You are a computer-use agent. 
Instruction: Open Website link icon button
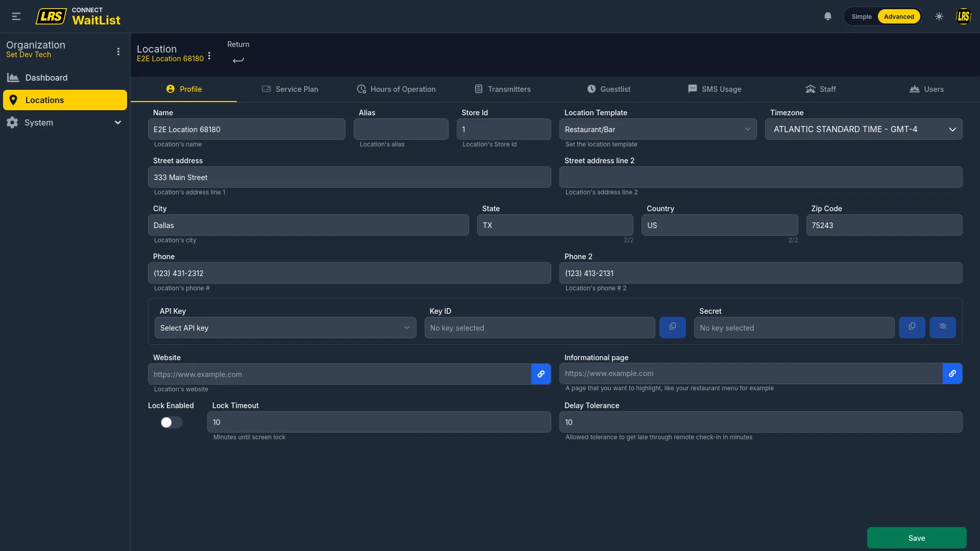(541, 374)
